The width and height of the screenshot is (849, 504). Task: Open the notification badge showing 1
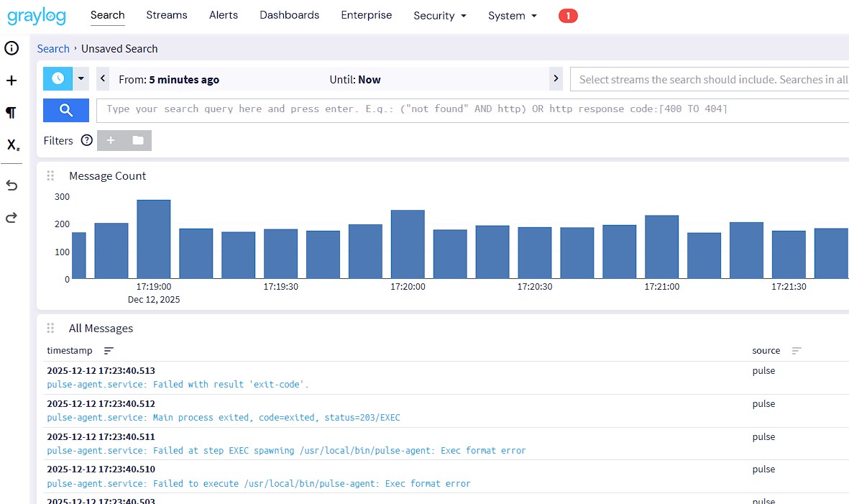(568, 14)
